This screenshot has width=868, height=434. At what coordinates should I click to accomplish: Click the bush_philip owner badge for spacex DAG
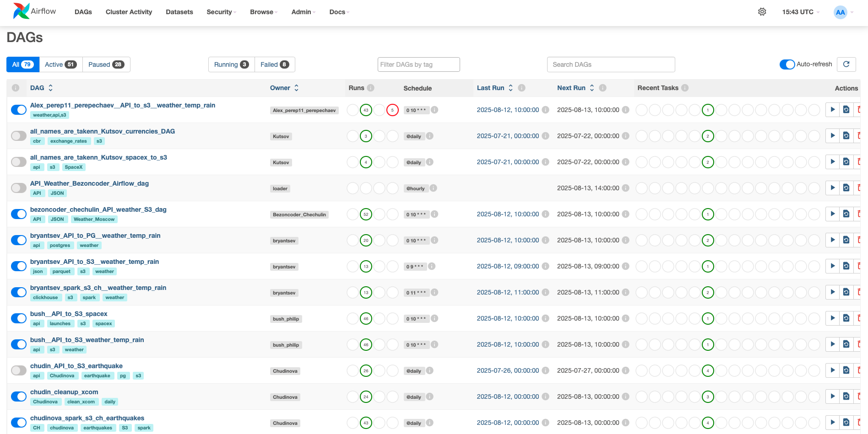click(x=286, y=319)
